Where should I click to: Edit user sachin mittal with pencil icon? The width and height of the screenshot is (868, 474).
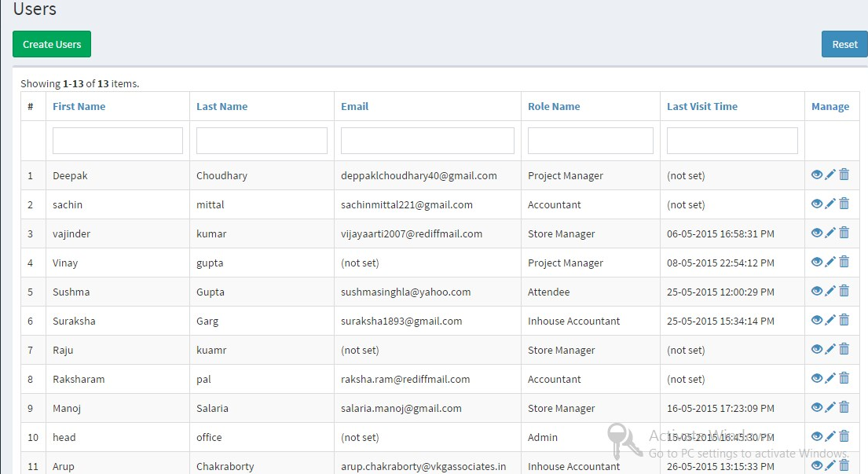coord(830,204)
